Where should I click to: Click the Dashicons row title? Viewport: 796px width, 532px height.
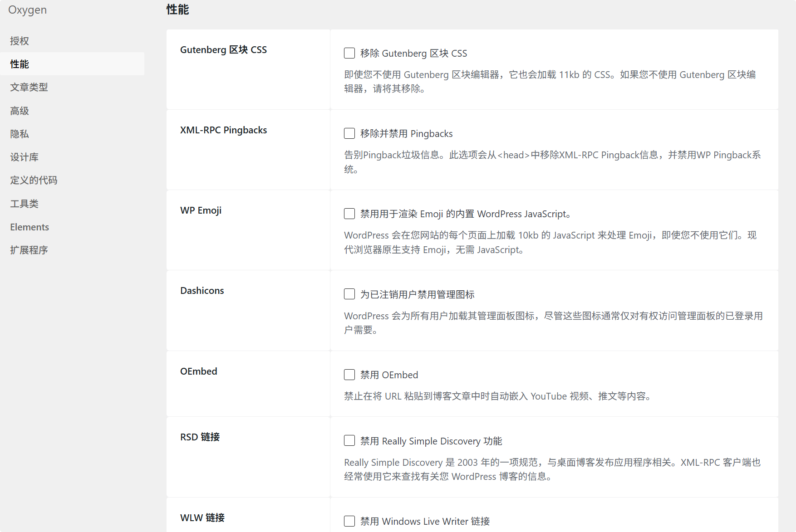pos(202,291)
